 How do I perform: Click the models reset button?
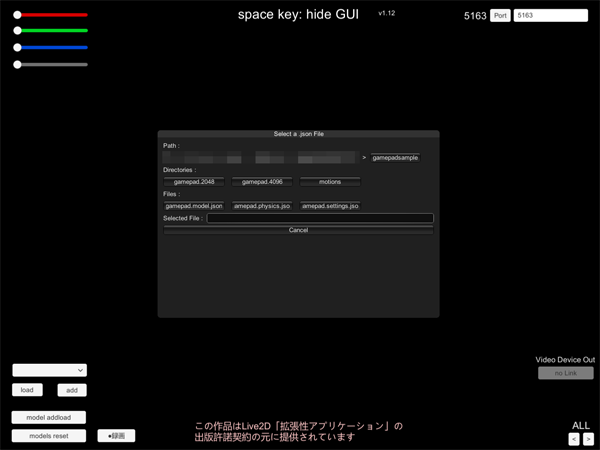(49, 436)
